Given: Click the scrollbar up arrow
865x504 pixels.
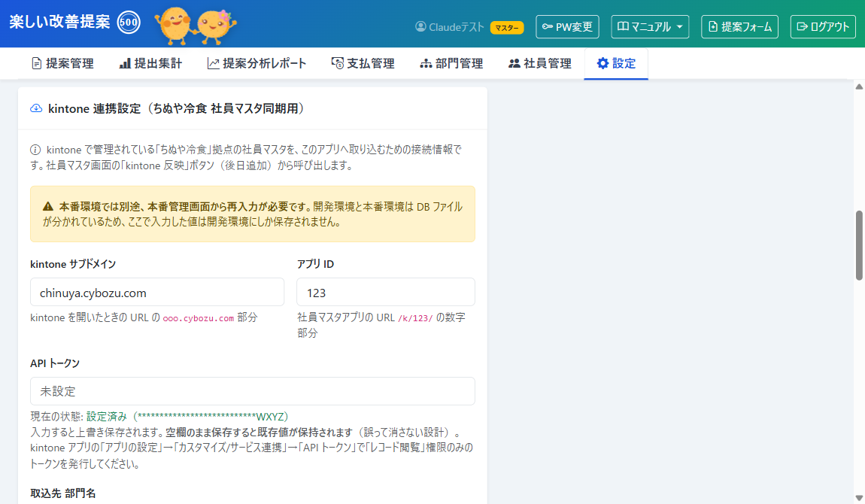Looking at the screenshot, I should (859, 87).
